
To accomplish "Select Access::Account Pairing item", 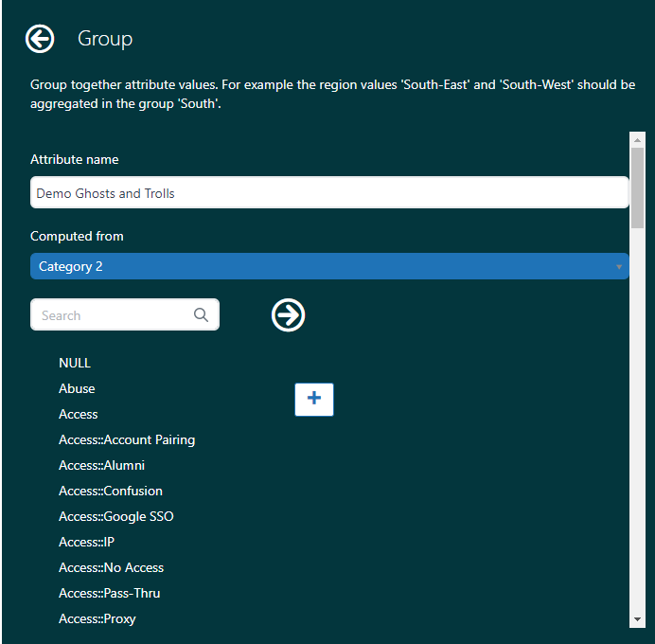I will point(127,439).
